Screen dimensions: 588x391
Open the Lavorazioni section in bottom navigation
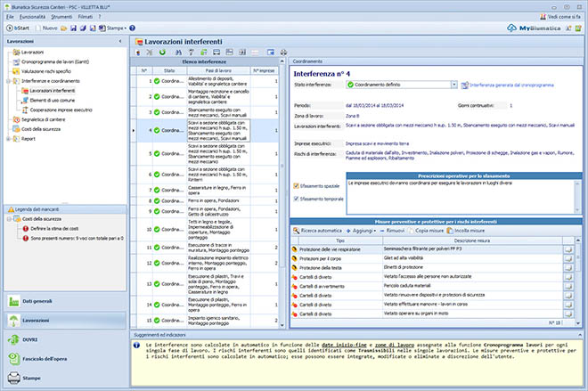pos(36,319)
